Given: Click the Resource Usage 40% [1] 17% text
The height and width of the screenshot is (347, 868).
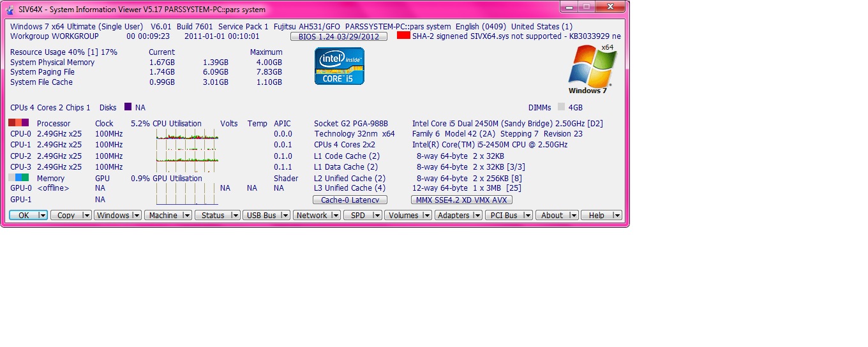Looking at the screenshot, I should pyautogui.click(x=64, y=52).
